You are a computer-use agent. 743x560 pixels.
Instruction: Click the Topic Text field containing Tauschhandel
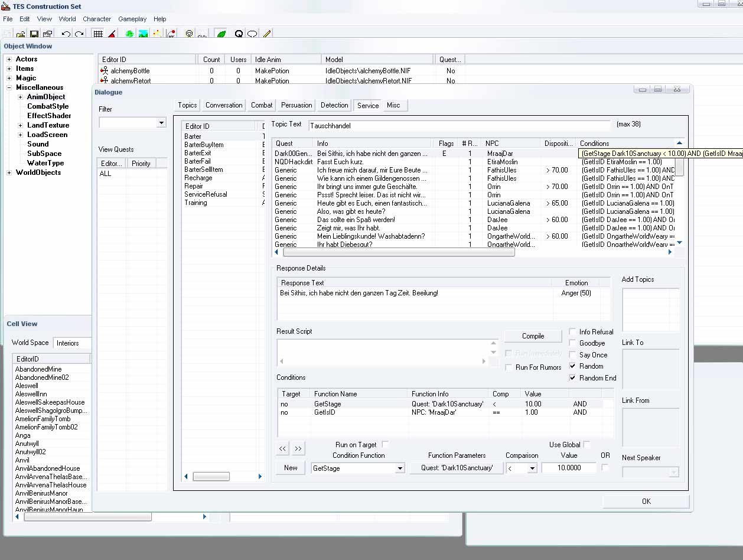(x=459, y=125)
